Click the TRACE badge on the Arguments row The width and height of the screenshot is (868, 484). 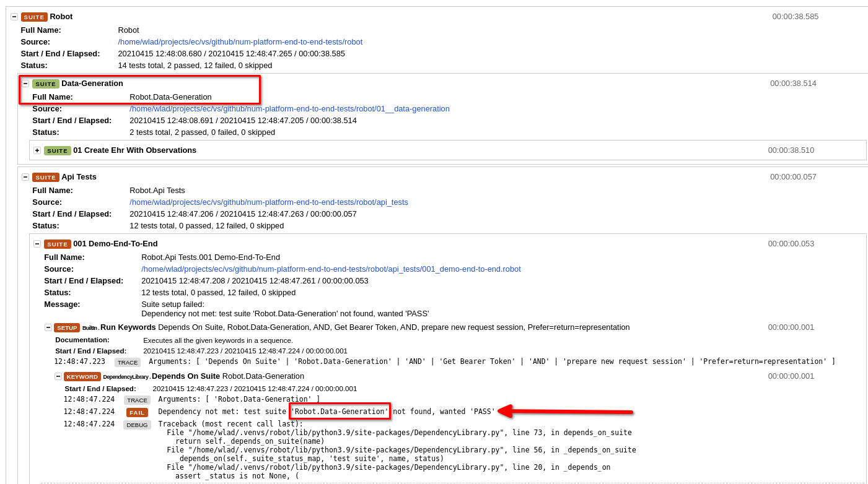point(137,399)
